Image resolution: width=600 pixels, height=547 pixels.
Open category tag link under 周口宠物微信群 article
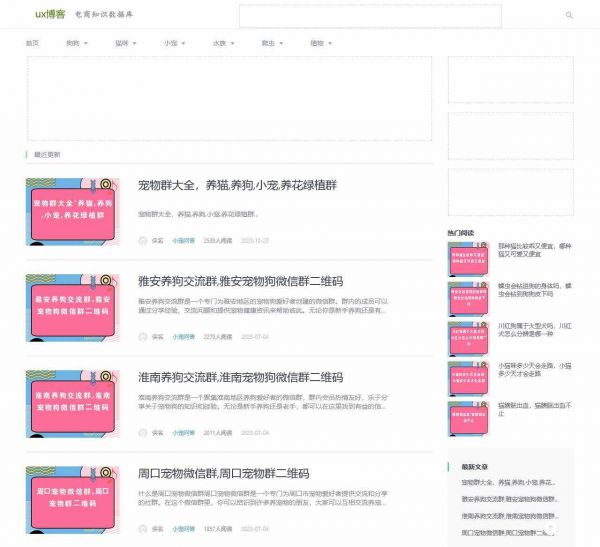tap(183, 529)
